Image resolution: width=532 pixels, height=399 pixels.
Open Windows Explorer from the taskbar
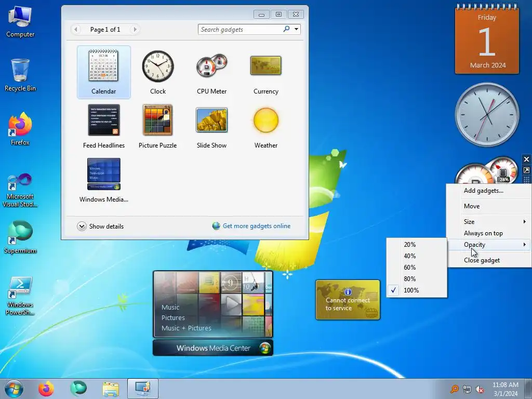[111, 389]
